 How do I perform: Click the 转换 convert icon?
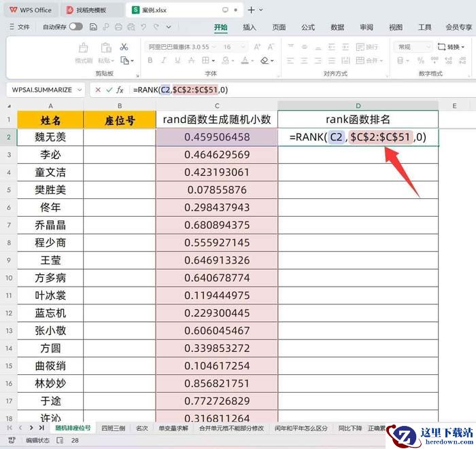pos(449,47)
